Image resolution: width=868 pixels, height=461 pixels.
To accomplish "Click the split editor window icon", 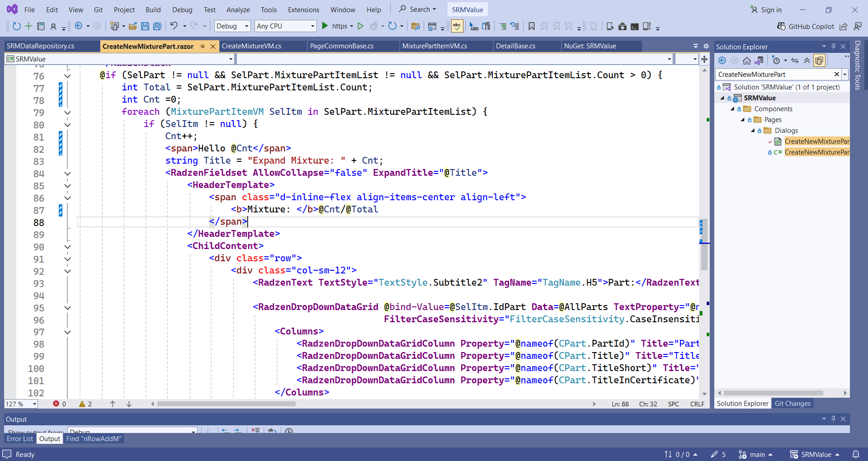I will tap(704, 59).
